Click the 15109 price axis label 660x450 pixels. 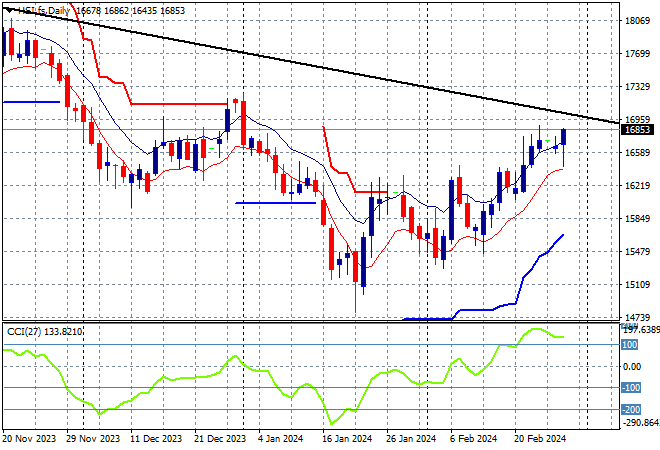point(638,285)
